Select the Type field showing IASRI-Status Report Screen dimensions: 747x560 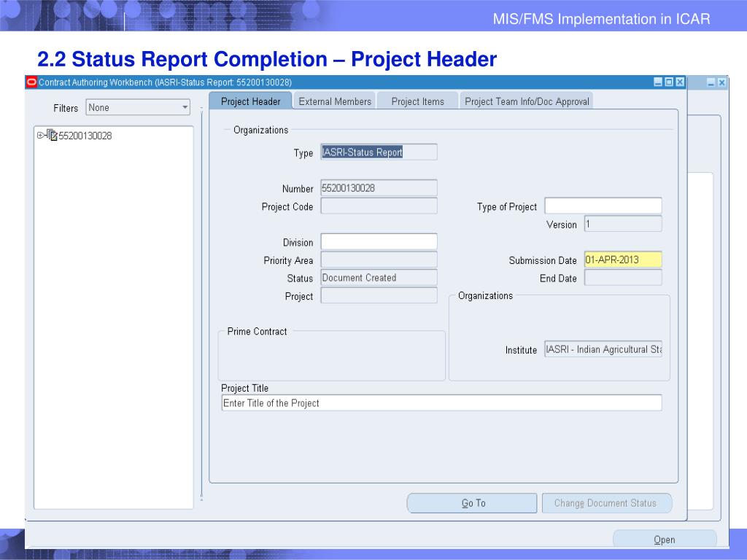pyautogui.click(x=379, y=152)
